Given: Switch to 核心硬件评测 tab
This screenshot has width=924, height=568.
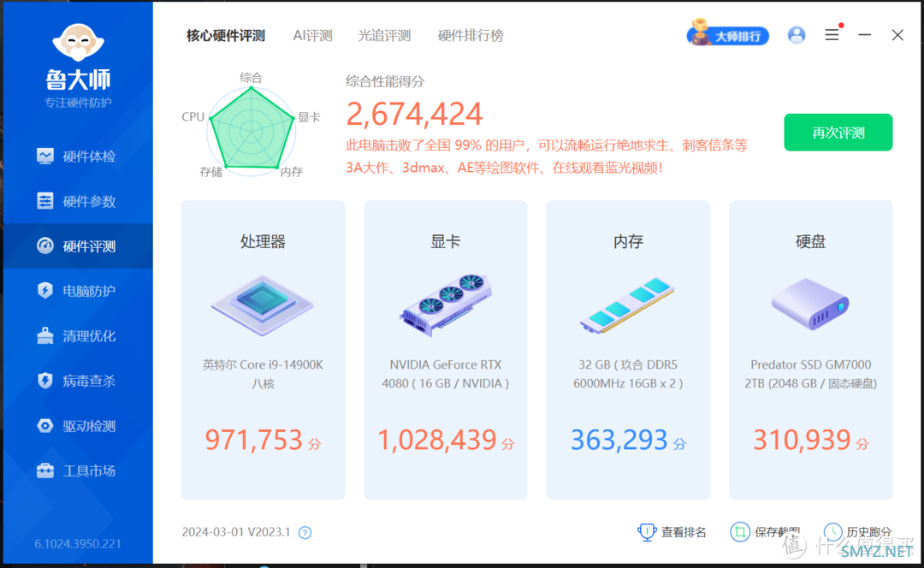Looking at the screenshot, I should coord(226,35).
